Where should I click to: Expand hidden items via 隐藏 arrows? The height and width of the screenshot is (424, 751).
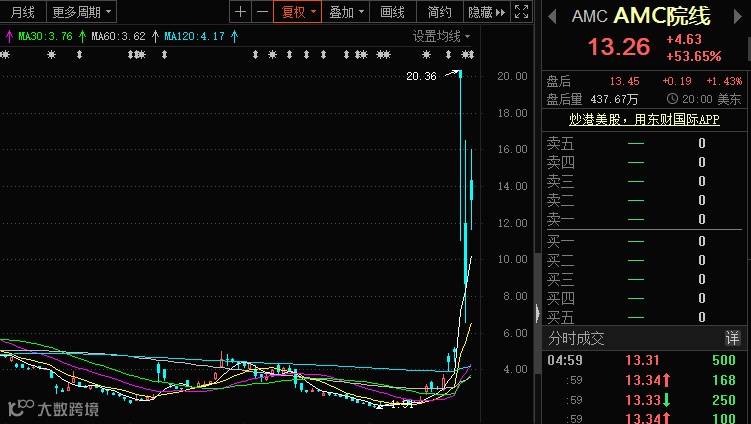[487, 12]
